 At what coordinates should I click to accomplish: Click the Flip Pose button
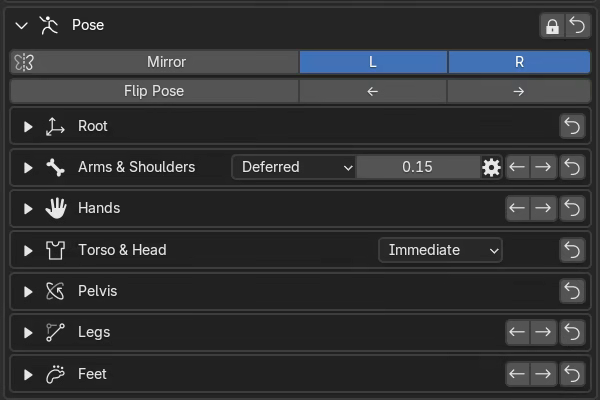(x=155, y=91)
